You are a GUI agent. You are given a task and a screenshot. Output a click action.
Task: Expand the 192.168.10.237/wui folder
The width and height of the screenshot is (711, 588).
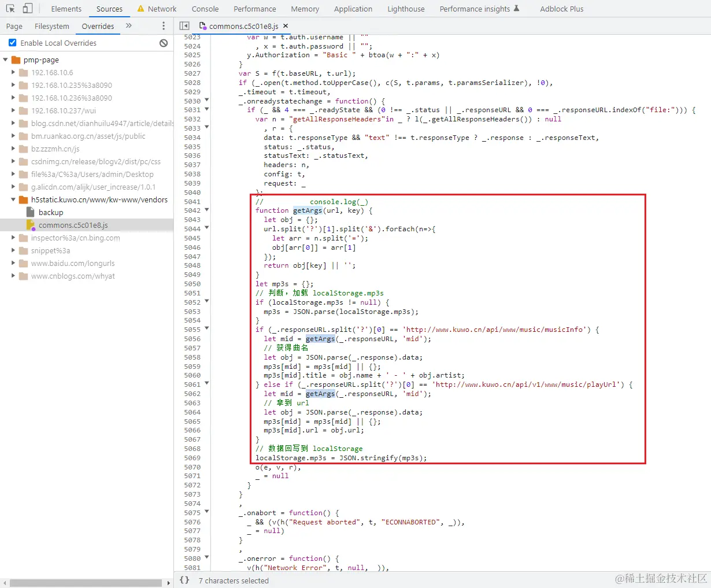click(13, 111)
